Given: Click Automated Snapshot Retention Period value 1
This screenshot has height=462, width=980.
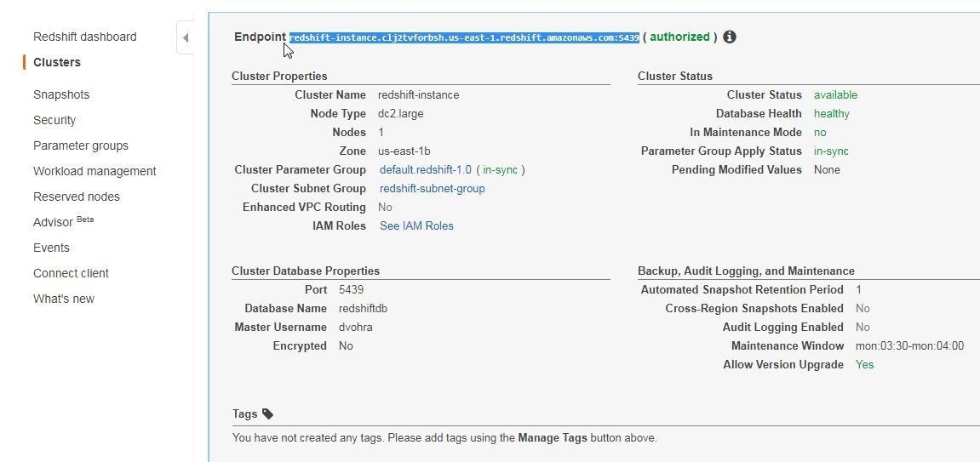Looking at the screenshot, I should (x=859, y=289).
